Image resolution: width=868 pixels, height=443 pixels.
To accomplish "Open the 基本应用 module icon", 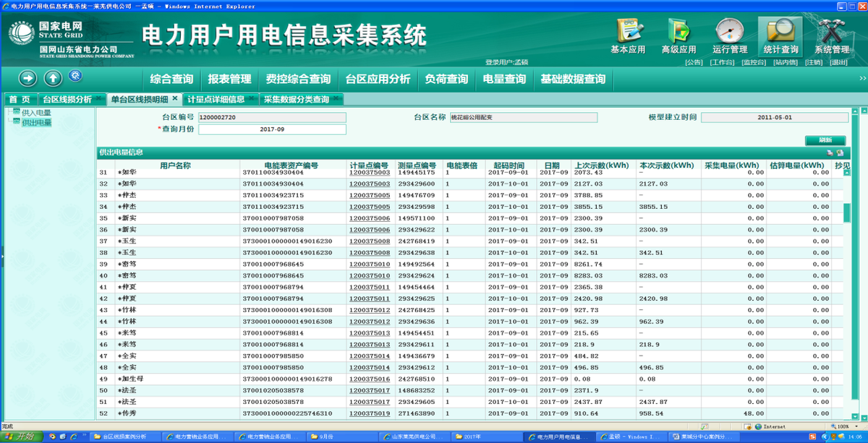I will click(x=628, y=36).
